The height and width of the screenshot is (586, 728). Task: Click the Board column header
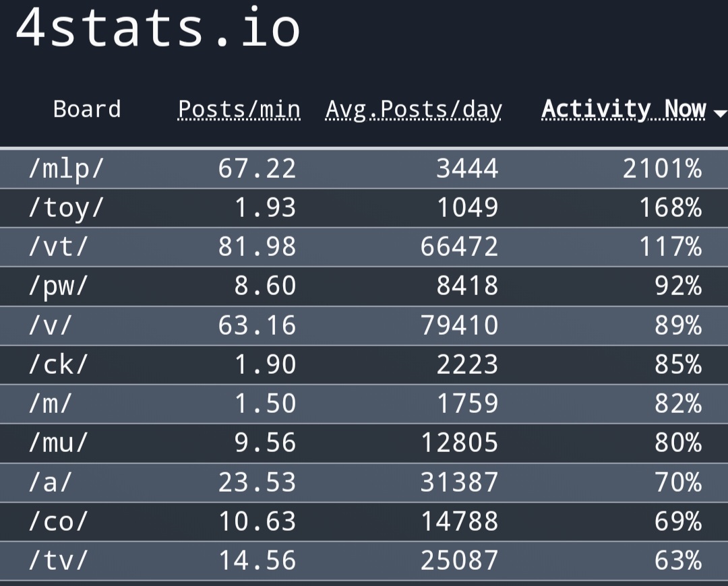(x=87, y=110)
